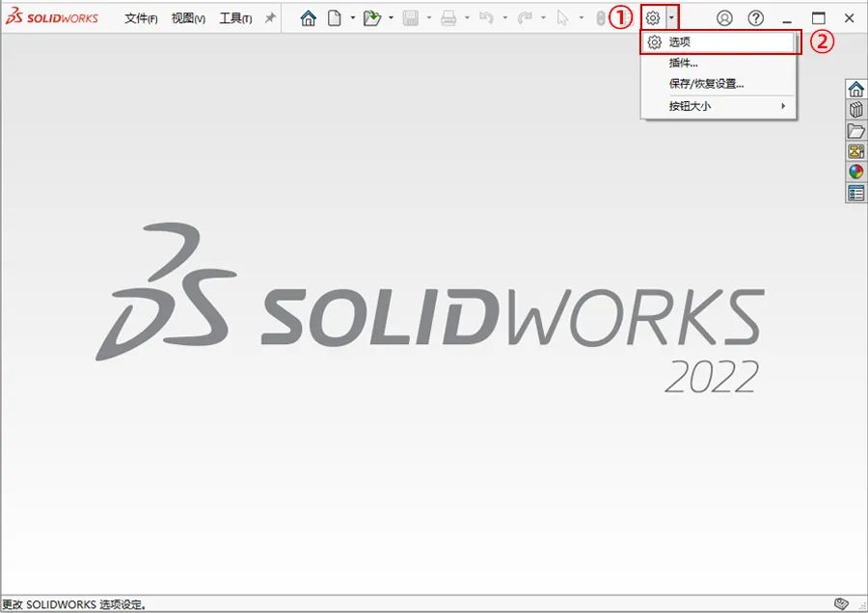Click the Options gear dropdown arrow
868x613 pixels.
point(671,17)
